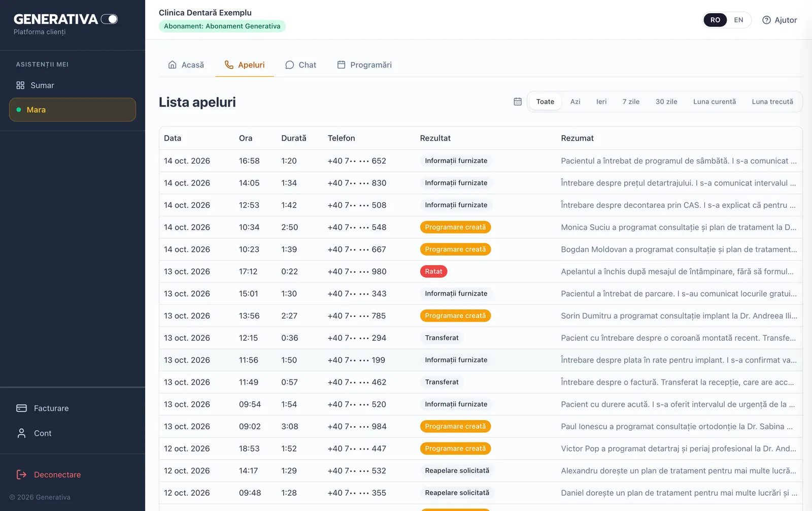Open the 16:58 call row

481,161
